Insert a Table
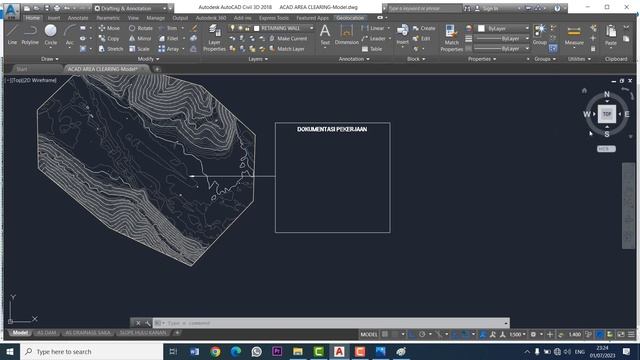Viewport: 640px width, 360px height. pyautogui.click(x=372, y=49)
